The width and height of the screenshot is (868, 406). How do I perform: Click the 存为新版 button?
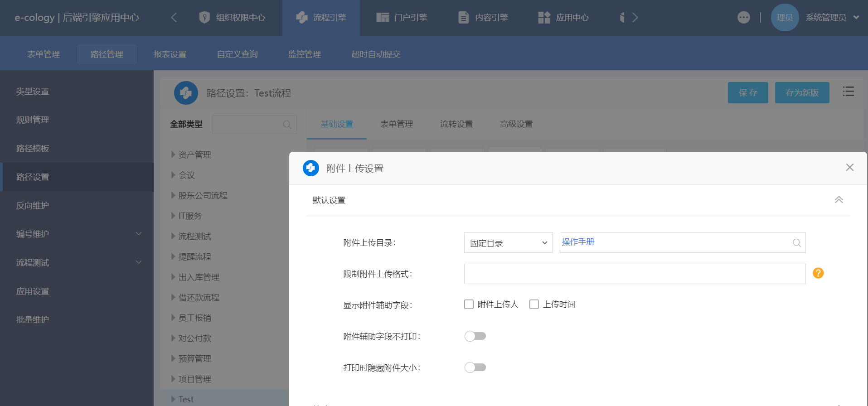click(802, 92)
